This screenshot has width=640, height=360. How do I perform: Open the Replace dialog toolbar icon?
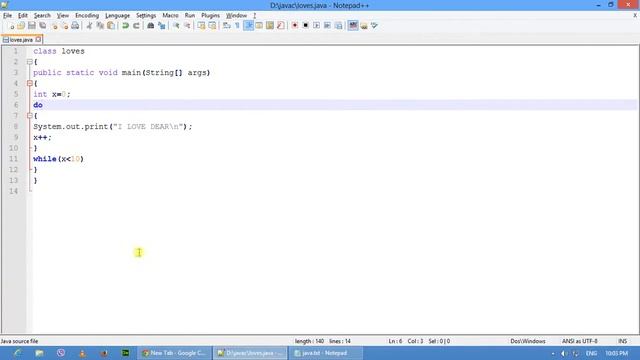(x=162, y=26)
